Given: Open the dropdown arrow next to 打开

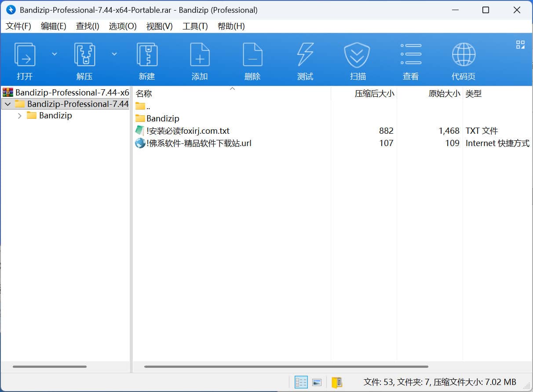Looking at the screenshot, I should click(55, 54).
